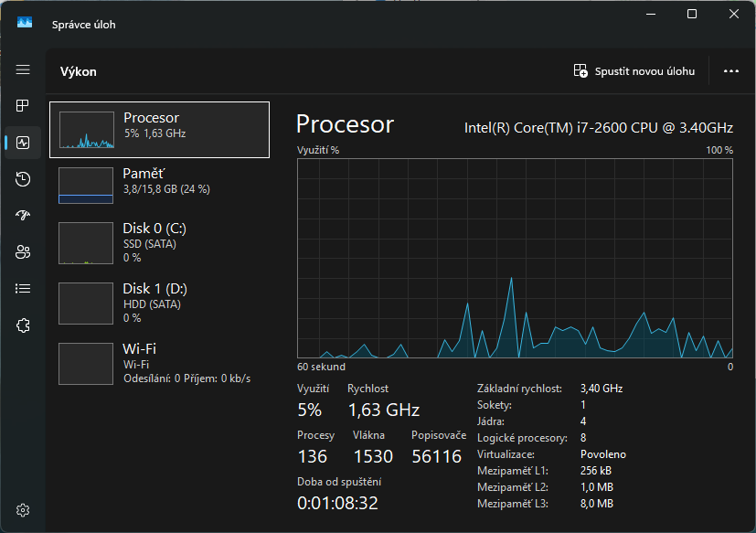Click the Wi-Fi graph thumbnail

[x=85, y=364]
